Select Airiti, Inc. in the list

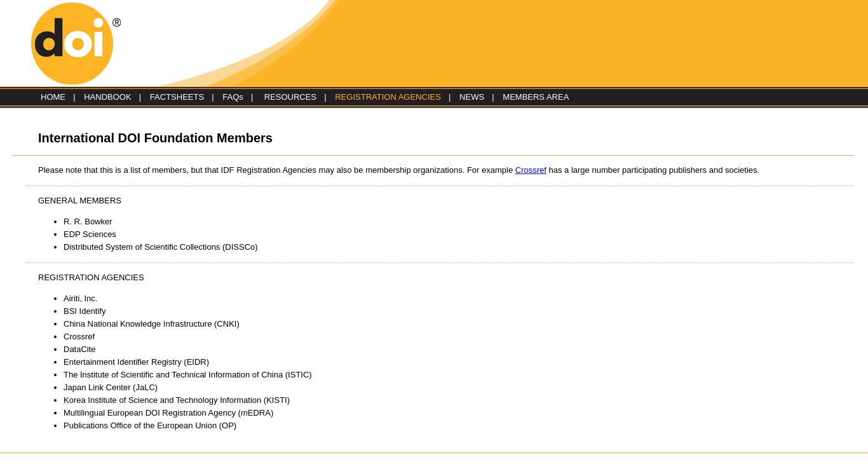(x=81, y=299)
